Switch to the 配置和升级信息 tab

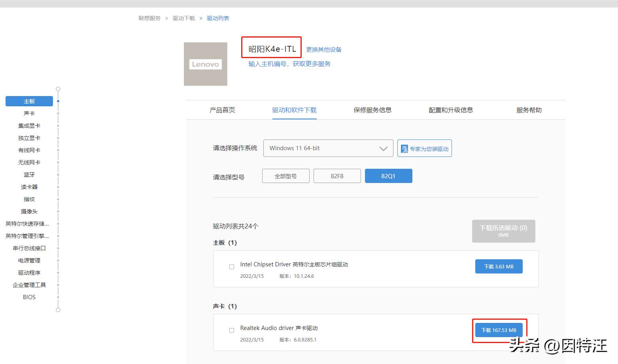coord(450,110)
